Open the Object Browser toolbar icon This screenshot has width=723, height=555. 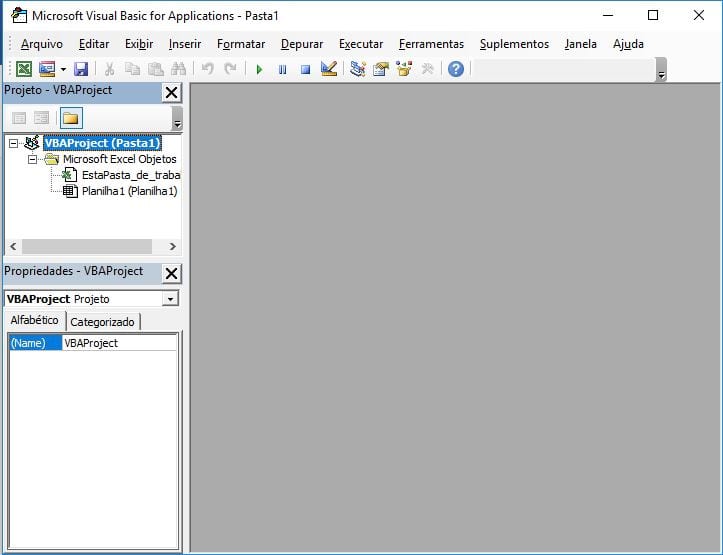point(404,69)
